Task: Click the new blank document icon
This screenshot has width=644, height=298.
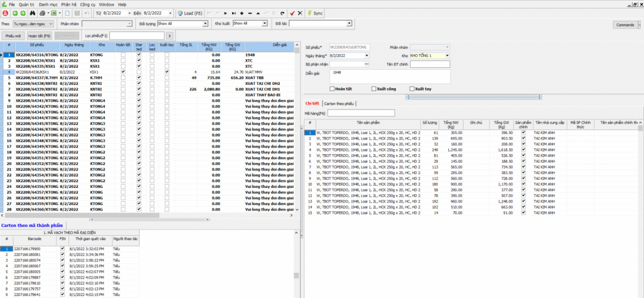Action: tap(68, 13)
